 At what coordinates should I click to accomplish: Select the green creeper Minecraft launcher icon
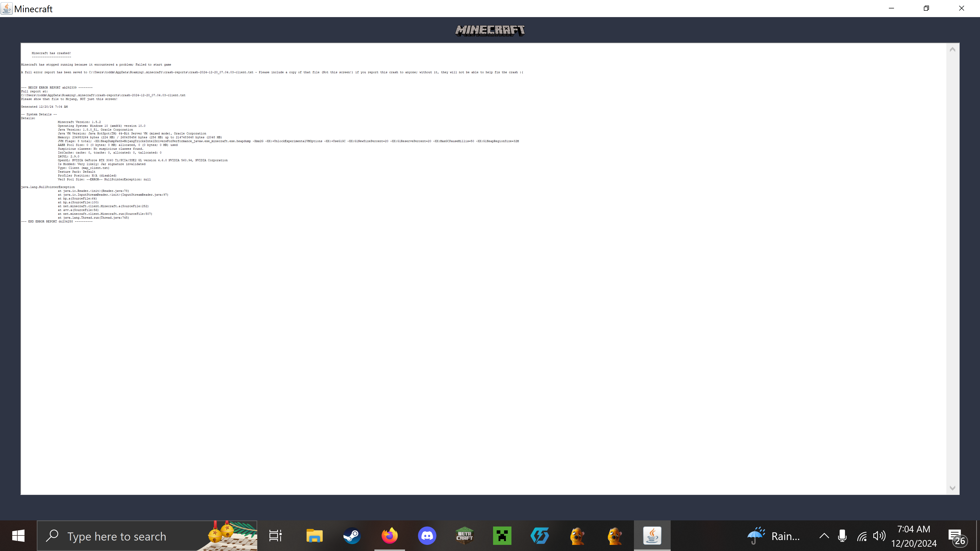[502, 535]
